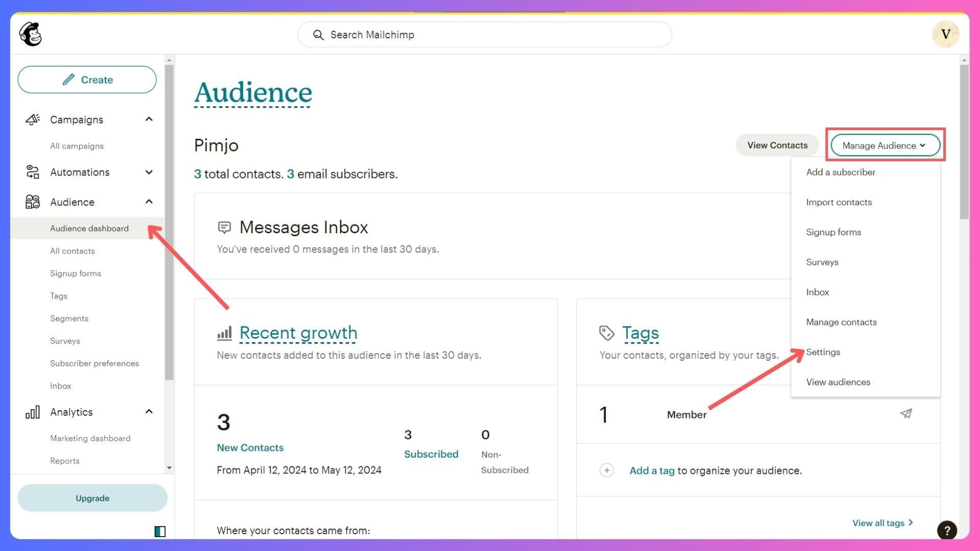Image resolution: width=980 pixels, height=551 pixels.
Task: Click the sidebar scrollbar down arrow
Action: [x=169, y=468]
